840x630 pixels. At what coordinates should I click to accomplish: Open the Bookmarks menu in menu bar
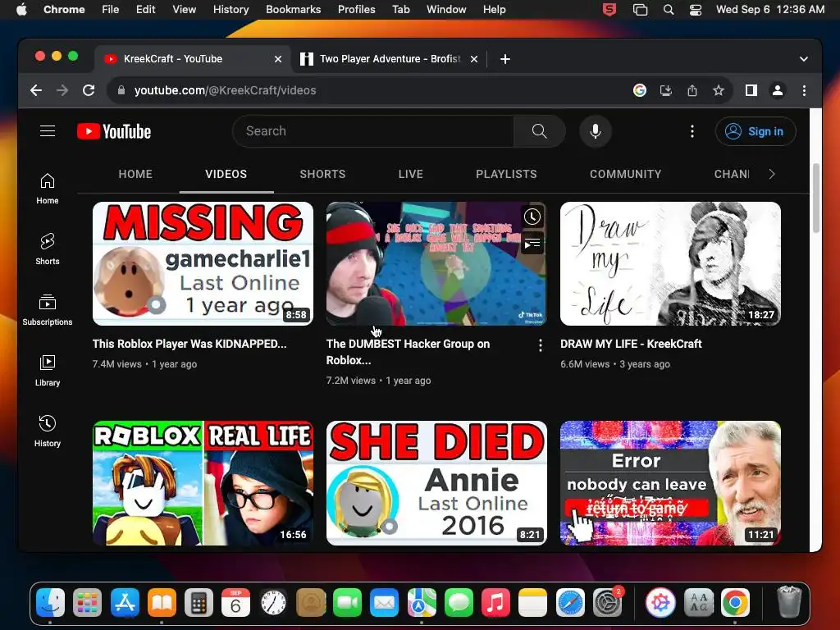(293, 9)
